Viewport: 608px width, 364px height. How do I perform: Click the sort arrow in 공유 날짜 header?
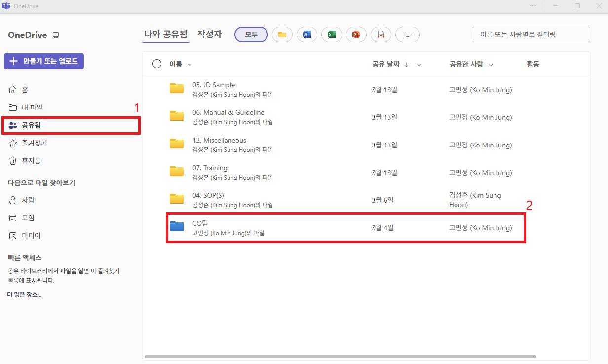(x=406, y=64)
